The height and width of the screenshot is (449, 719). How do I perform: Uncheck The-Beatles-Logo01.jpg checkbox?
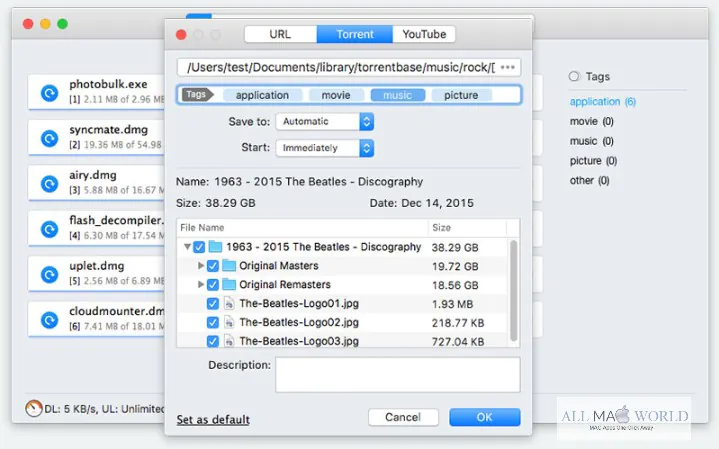212,304
